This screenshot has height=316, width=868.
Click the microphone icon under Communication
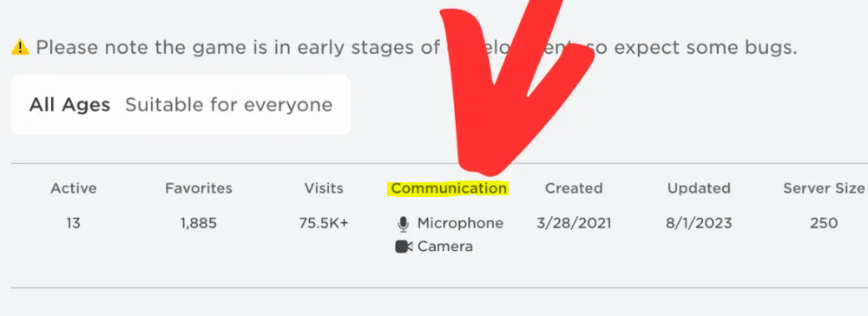tap(403, 224)
